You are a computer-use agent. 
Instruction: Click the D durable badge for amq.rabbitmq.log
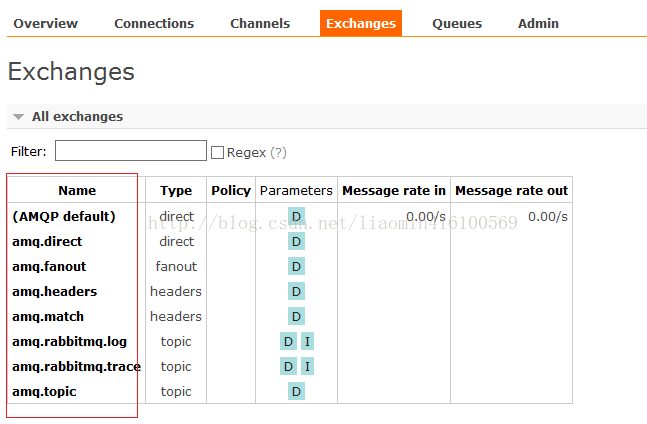[x=288, y=342]
